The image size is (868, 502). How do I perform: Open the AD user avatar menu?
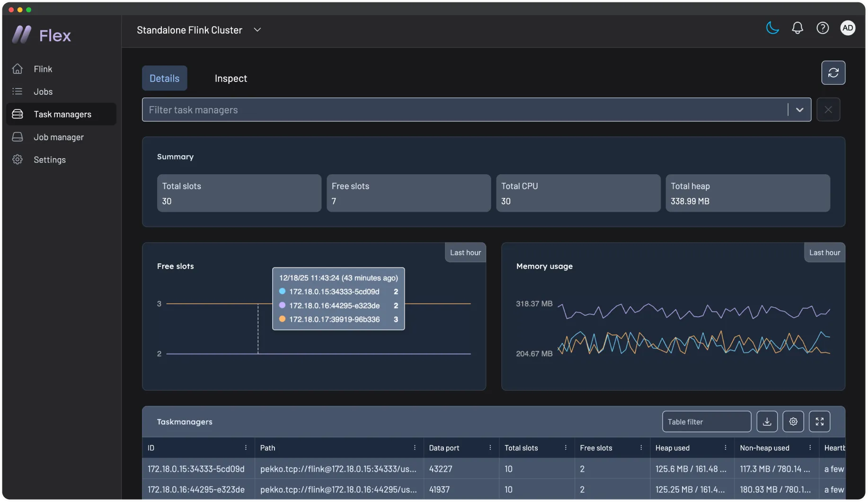[x=848, y=28]
